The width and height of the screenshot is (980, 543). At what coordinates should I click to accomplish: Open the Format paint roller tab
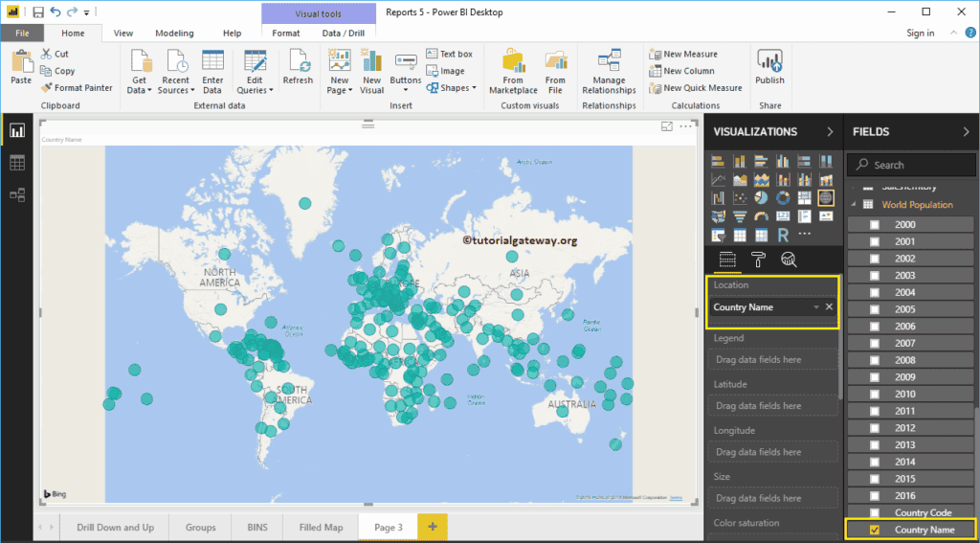pyautogui.click(x=758, y=259)
